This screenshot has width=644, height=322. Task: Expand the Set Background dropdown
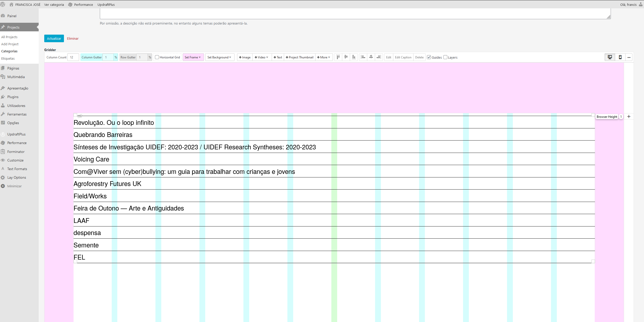(219, 57)
